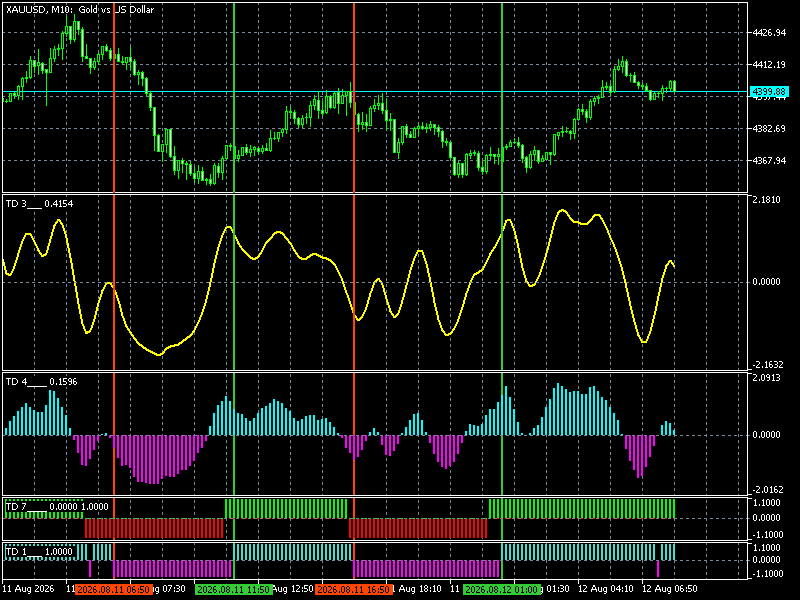Select the green 2026.08.12 01:00 time label
The image size is (800, 600).
(502, 589)
